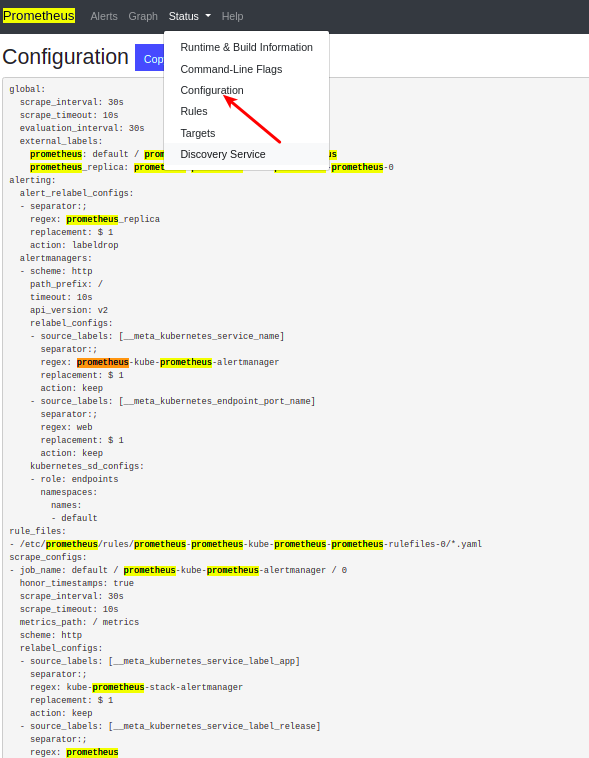Click the __meta_kubernetes_service_label_release source_labels line
This screenshot has width=589, height=758.
[x=170, y=726]
